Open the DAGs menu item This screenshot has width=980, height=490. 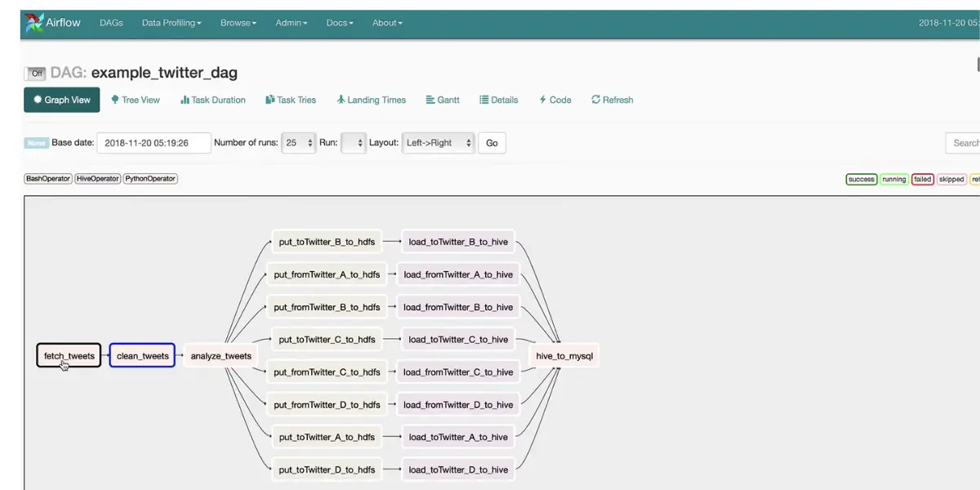[111, 23]
